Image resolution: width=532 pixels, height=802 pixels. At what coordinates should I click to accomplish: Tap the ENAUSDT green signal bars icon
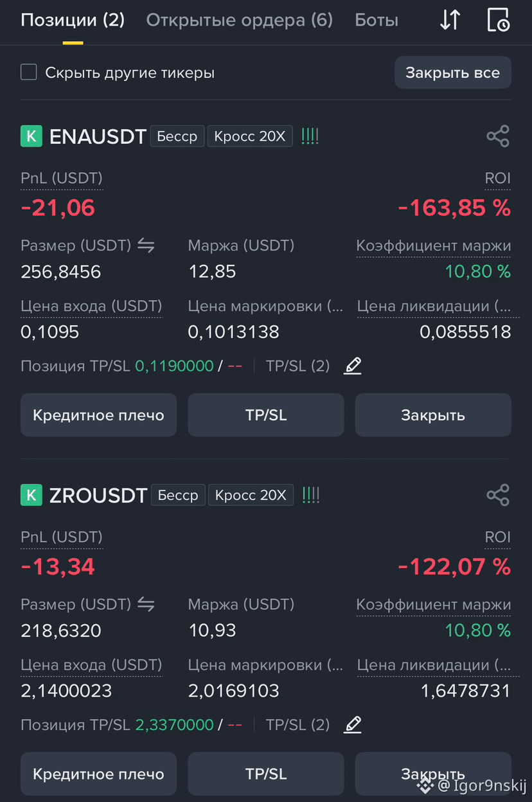point(310,136)
